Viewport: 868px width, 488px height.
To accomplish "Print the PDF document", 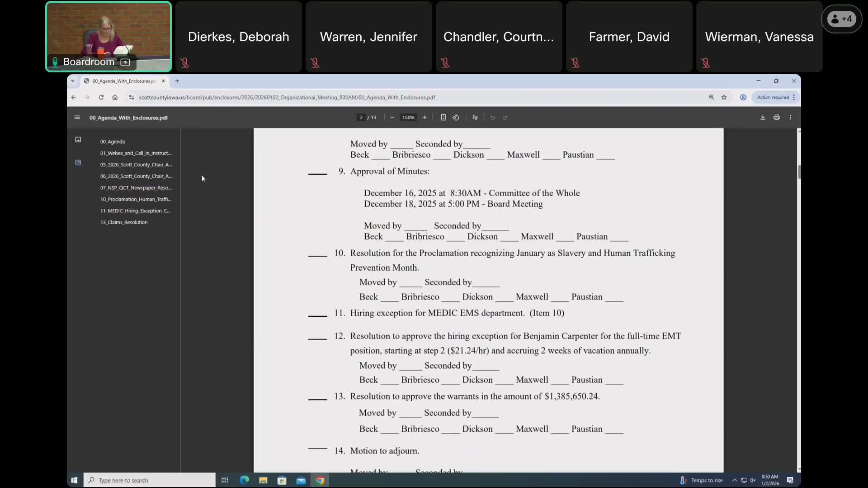I will (777, 117).
